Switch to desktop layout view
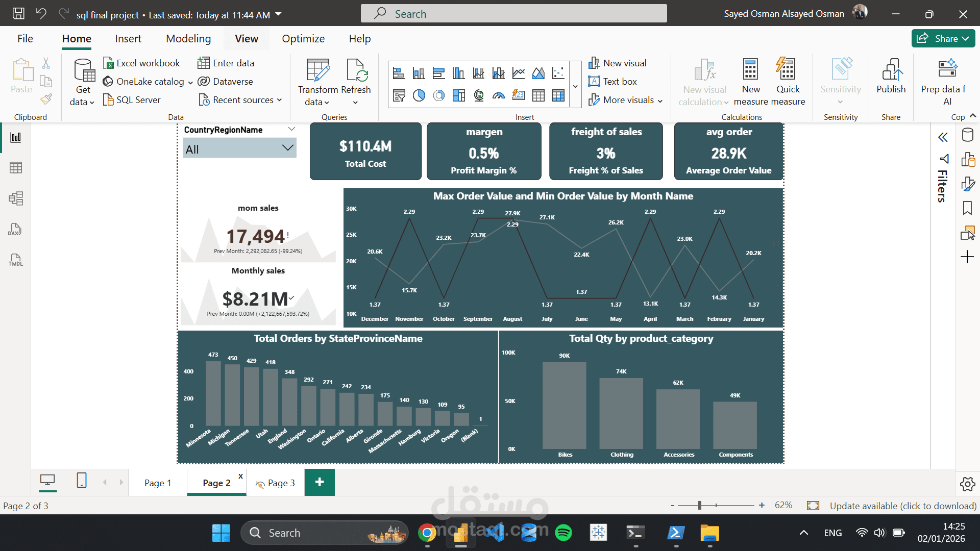This screenshot has width=980, height=551. click(x=47, y=481)
